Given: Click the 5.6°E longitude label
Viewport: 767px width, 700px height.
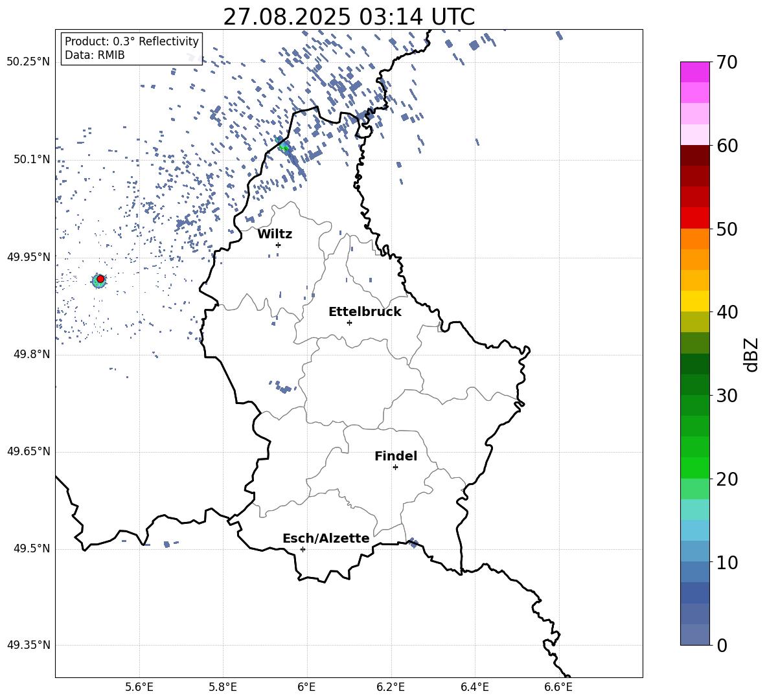Looking at the screenshot, I should (x=139, y=687).
